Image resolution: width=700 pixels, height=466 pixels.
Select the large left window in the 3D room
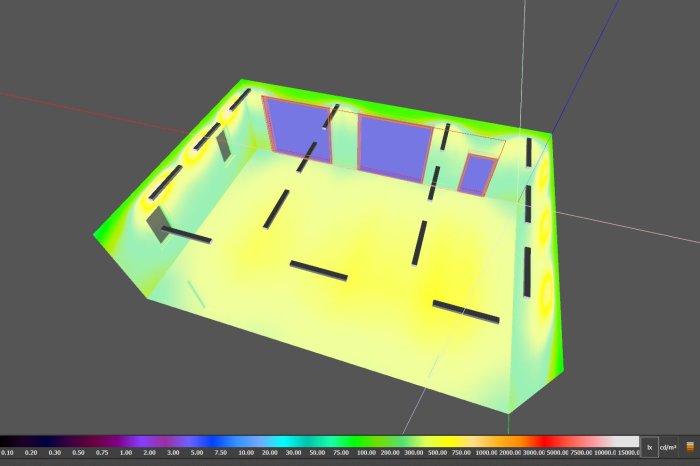coord(300,129)
